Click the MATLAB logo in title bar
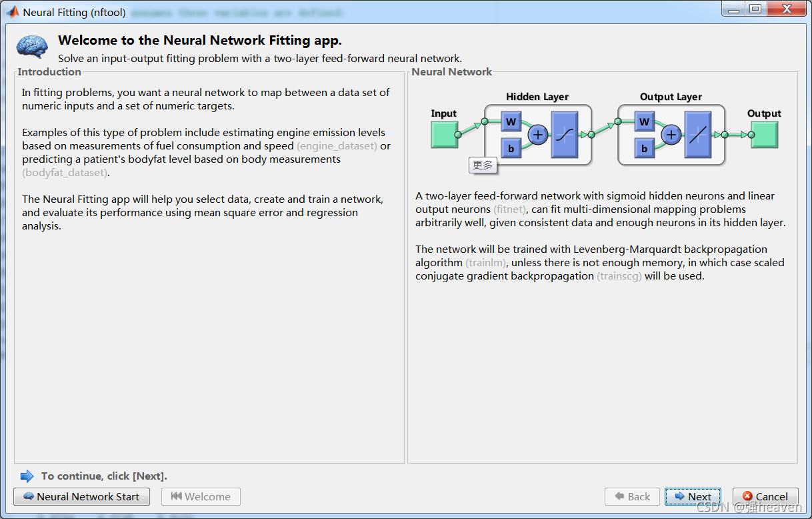 pos(13,11)
